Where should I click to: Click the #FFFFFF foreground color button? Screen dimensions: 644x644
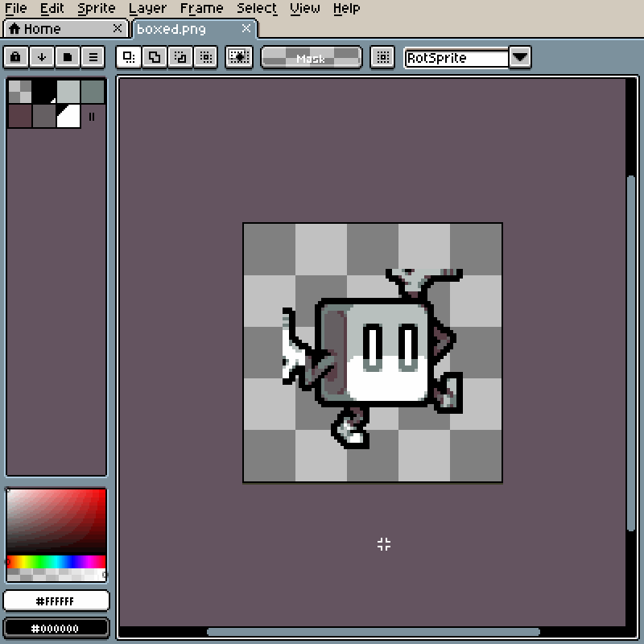click(56, 601)
